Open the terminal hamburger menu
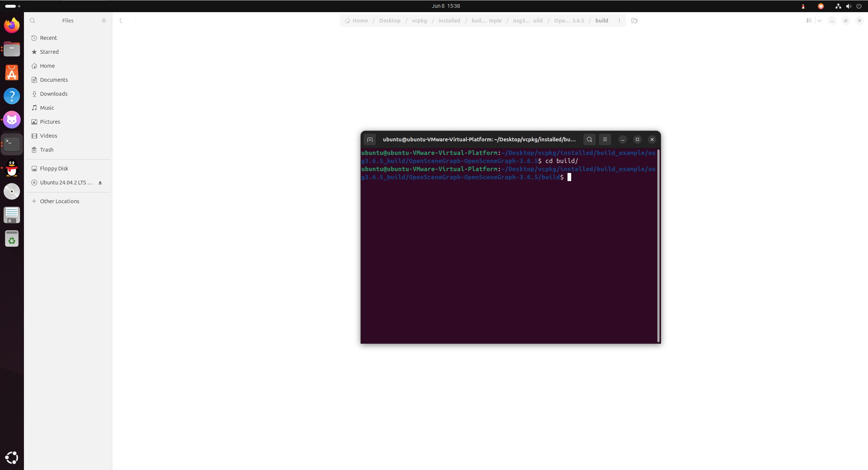Screen dimensions: 868x470 click(605, 139)
